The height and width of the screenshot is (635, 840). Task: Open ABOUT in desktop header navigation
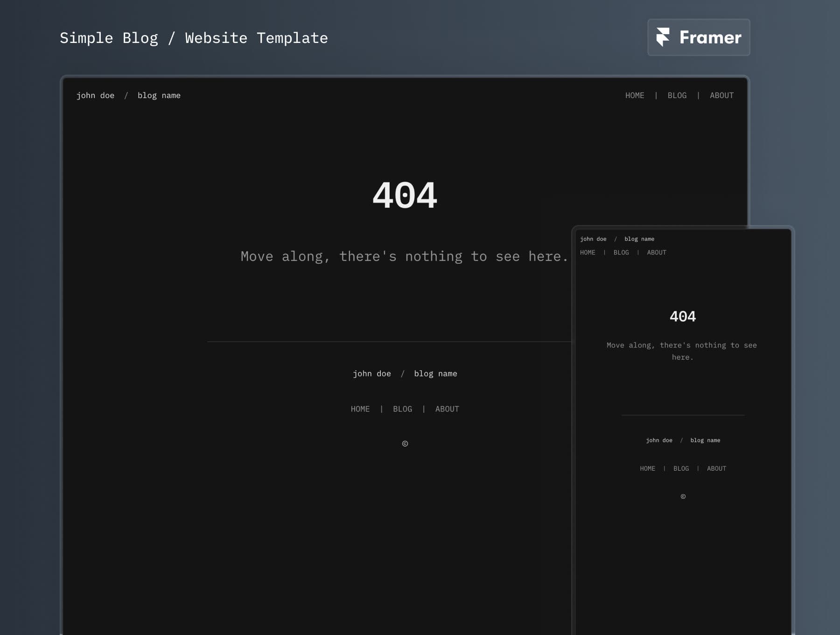(x=721, y=95)
